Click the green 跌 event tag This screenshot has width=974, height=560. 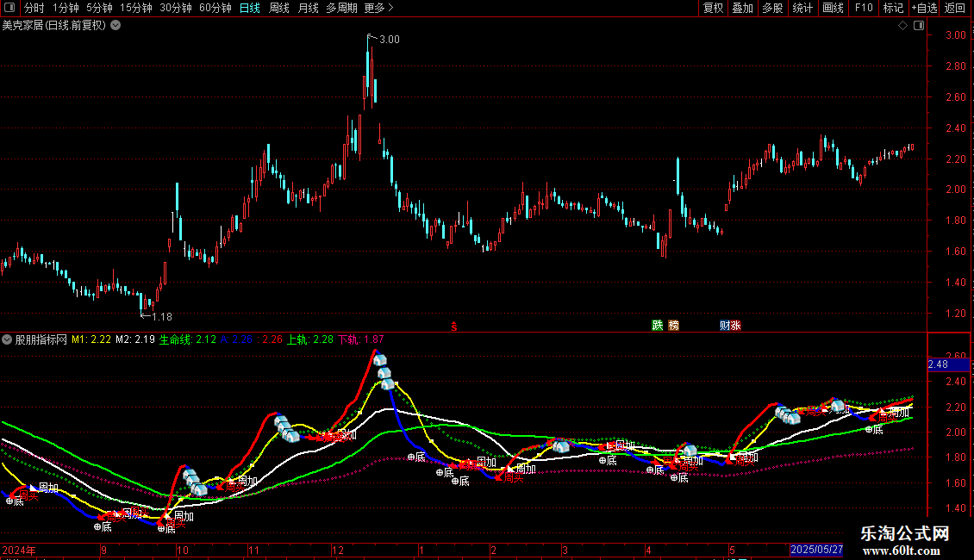pyautogui.click(x=657, y=326)
